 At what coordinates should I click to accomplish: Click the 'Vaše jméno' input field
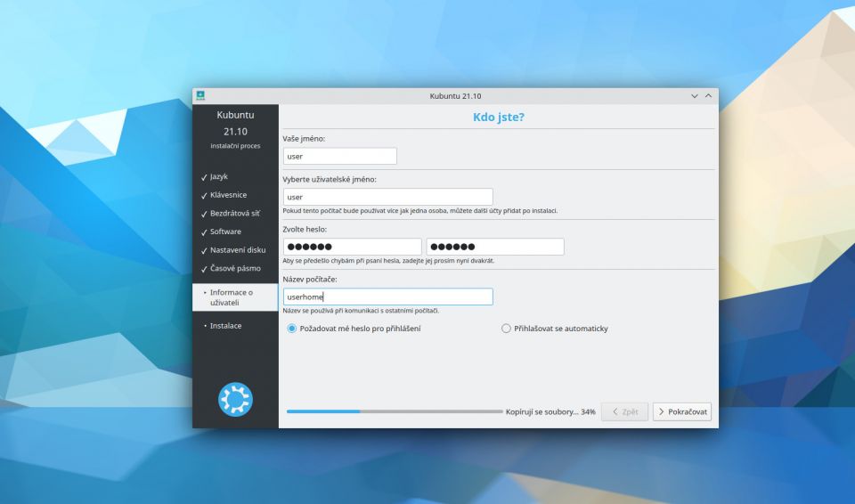(339, 156)
